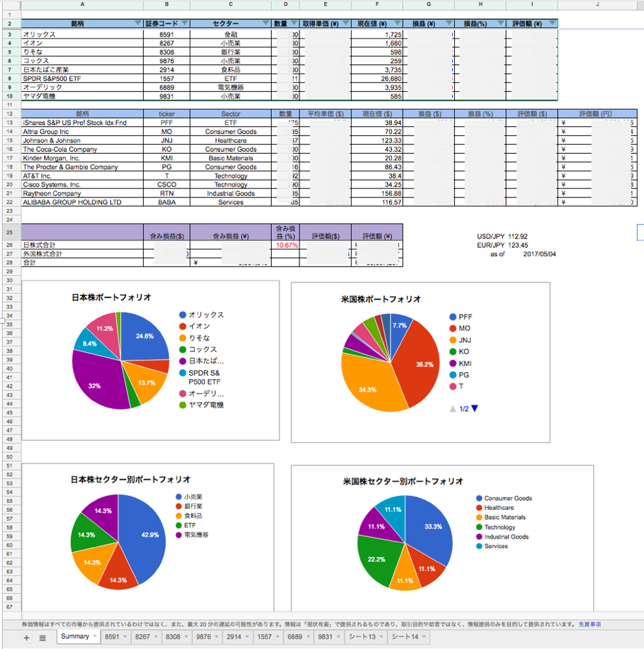Select the SPDR S&P500 ETF cell
This screenshot has height=649, width=644.
click(82, 79)
